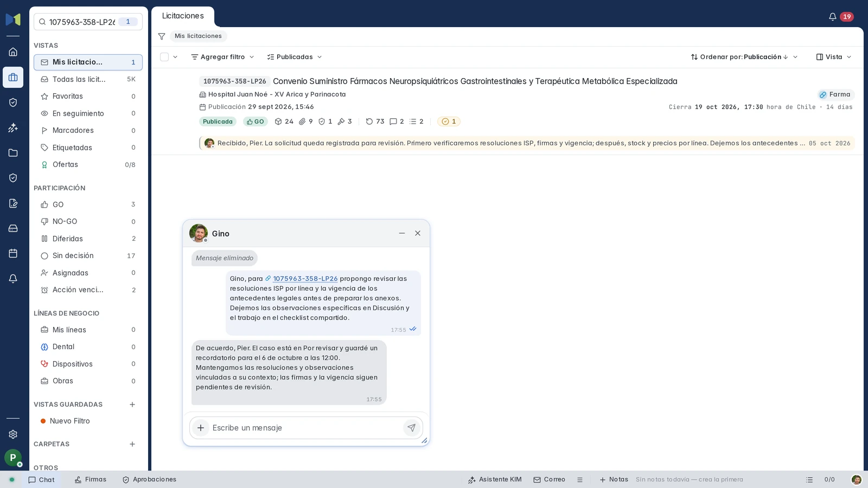Viewport: 868px width, 488px height.
Task: Minimize the Gino chat window
Action: click(402, 233)
